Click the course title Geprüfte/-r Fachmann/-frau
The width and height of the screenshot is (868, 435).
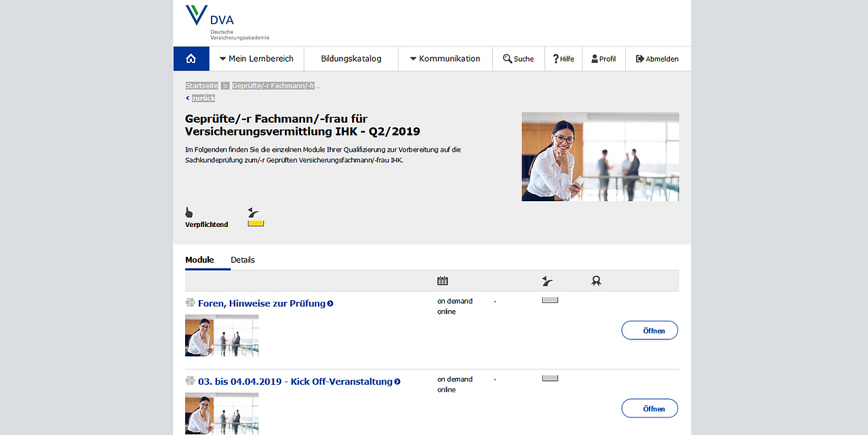coord(302,125)
